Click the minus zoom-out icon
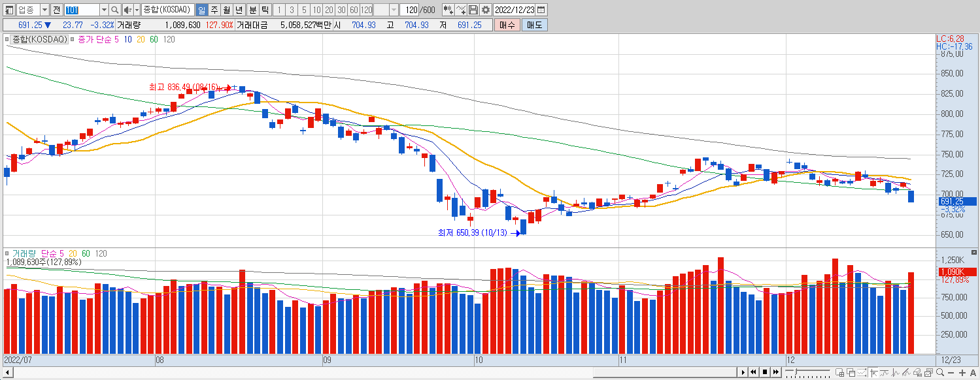Image resolution: width=980 pixels, height=380 pixels. tap(951, 373)
